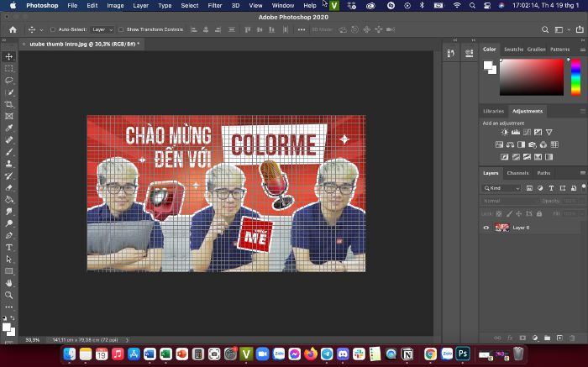Open the Adjustments panel flyout menu

coord(582,112)
